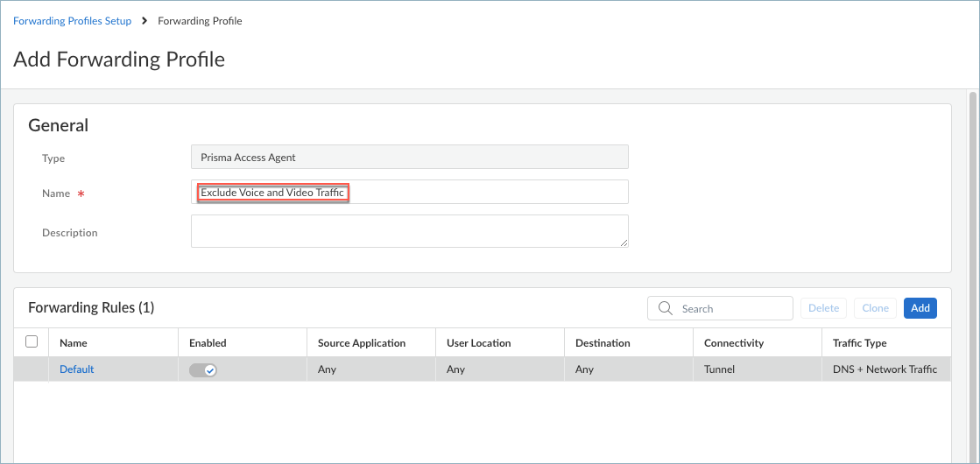This screenshot has width=980, height=464.
Task: Click the Source Application column header
Action: pos(362,343)
